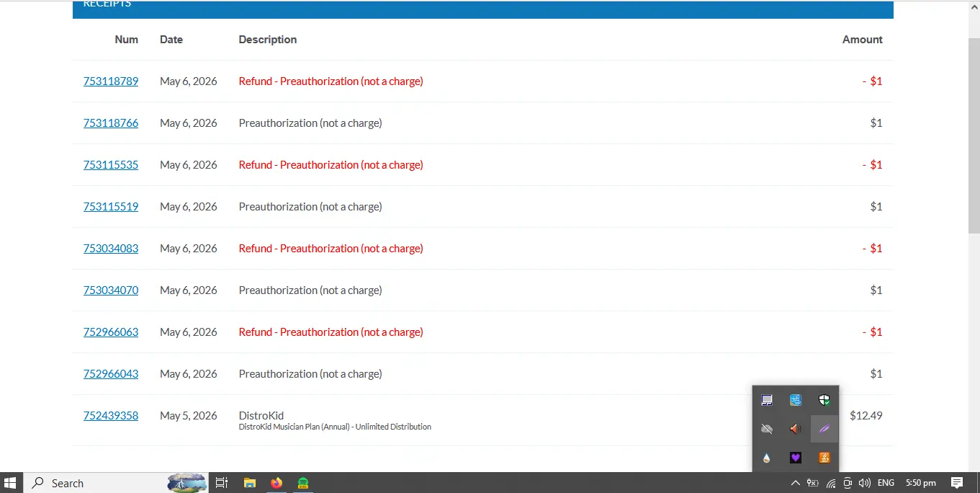Open the Wi-Fi network icon

pos(831,483)
